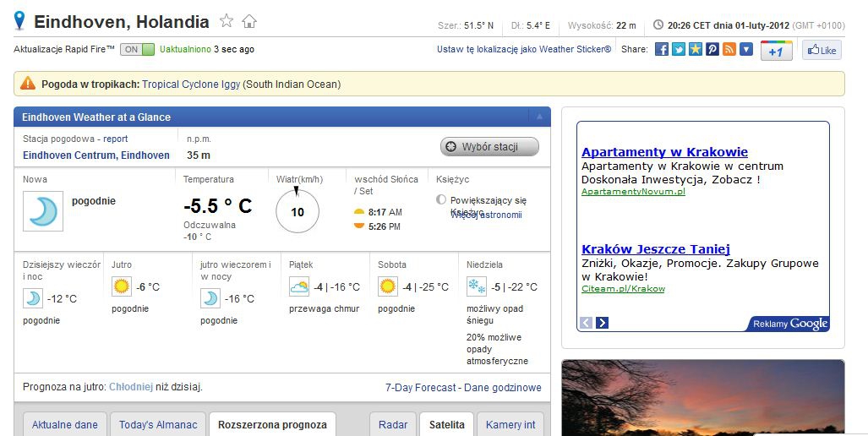868x436 pixels.
Task: Share the page on Facebook
Action: click(663, 50)
